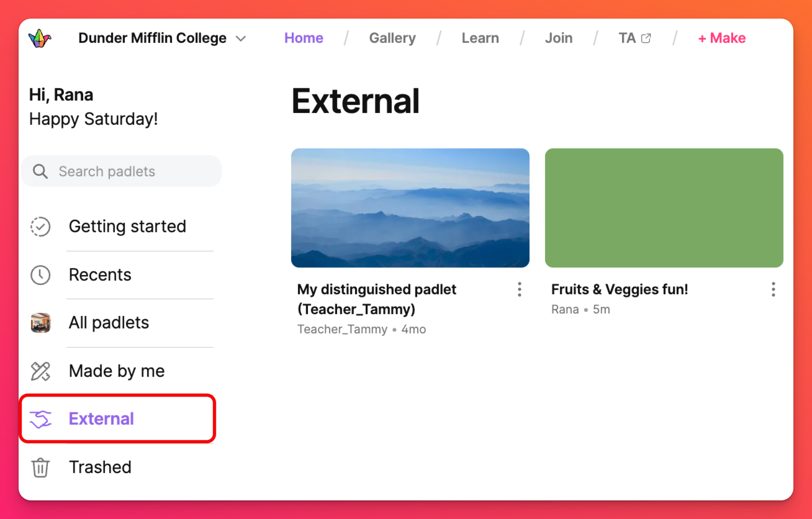The height and width of the screenshot is (519, 812).
Task: Click the Recents clock icon
Action: click(x=40, y=275)
